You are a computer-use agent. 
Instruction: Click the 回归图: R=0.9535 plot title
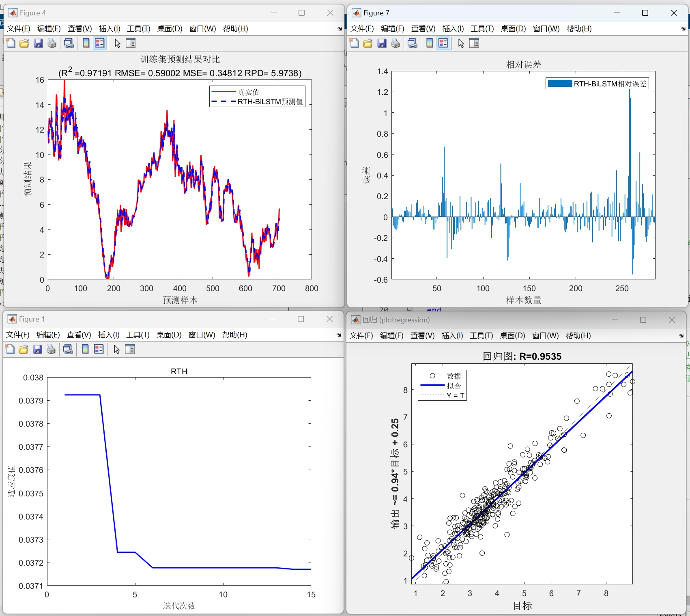pos(522,356)
